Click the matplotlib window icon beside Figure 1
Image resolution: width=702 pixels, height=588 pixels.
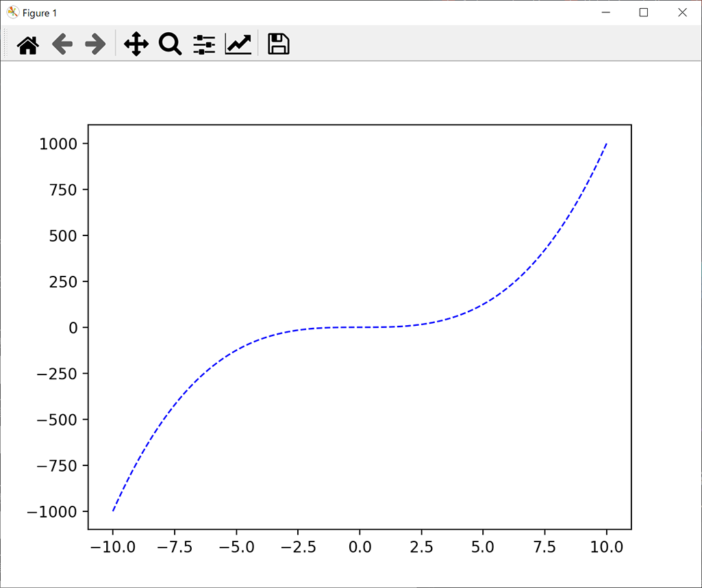(x=13, y=12)
